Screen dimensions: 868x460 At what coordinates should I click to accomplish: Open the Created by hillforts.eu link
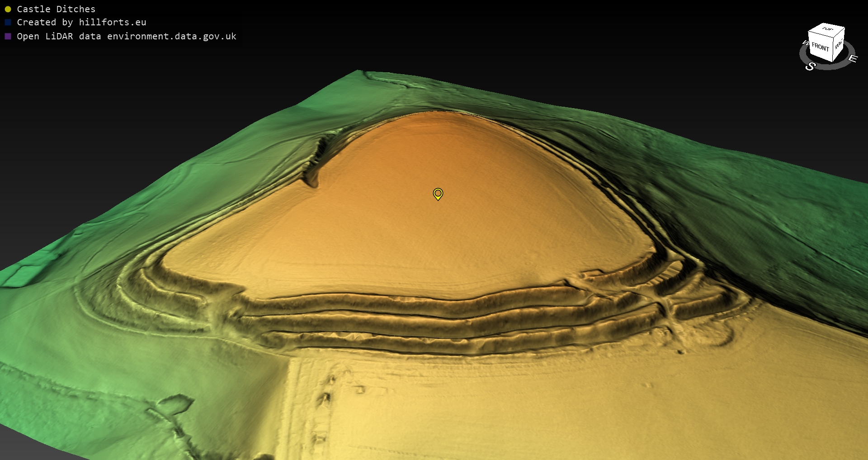tap(81, 22)
